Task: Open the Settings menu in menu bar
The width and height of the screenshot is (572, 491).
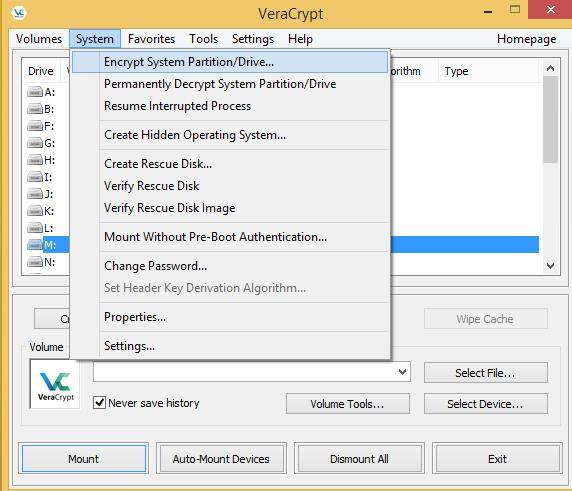Action: (x=253, y=39)
